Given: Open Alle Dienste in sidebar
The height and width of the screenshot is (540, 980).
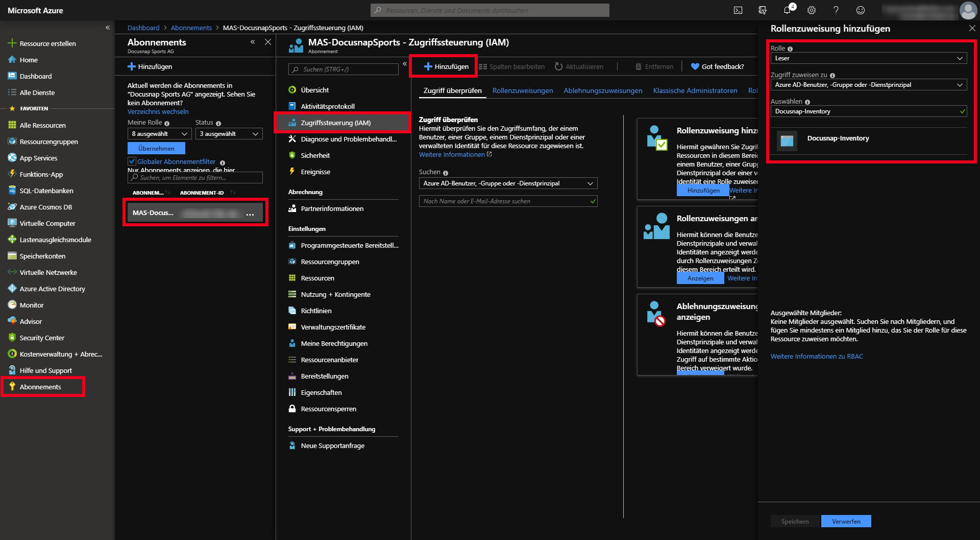Looking at the screenshot, I should point(37,92).
